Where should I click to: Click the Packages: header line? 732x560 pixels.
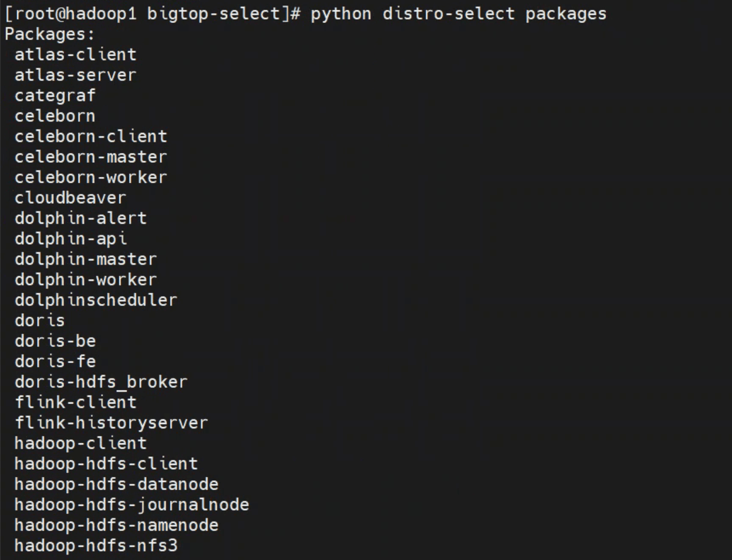49,34
